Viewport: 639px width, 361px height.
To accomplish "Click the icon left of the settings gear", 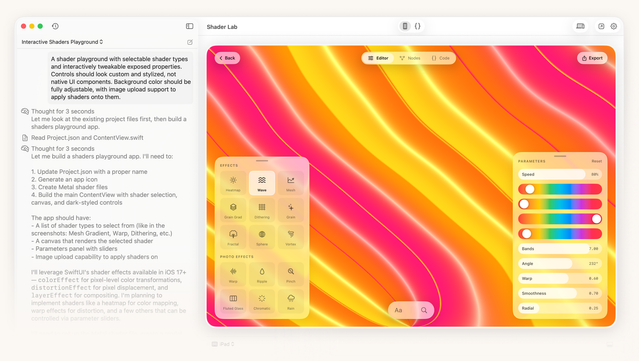I will pyautogui.click(x=601, y=26).
